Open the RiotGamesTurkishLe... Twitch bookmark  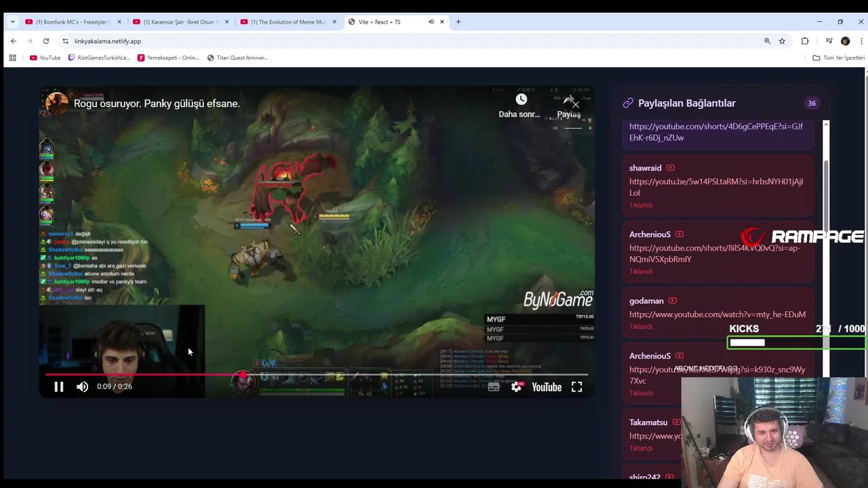coord(99,58)
